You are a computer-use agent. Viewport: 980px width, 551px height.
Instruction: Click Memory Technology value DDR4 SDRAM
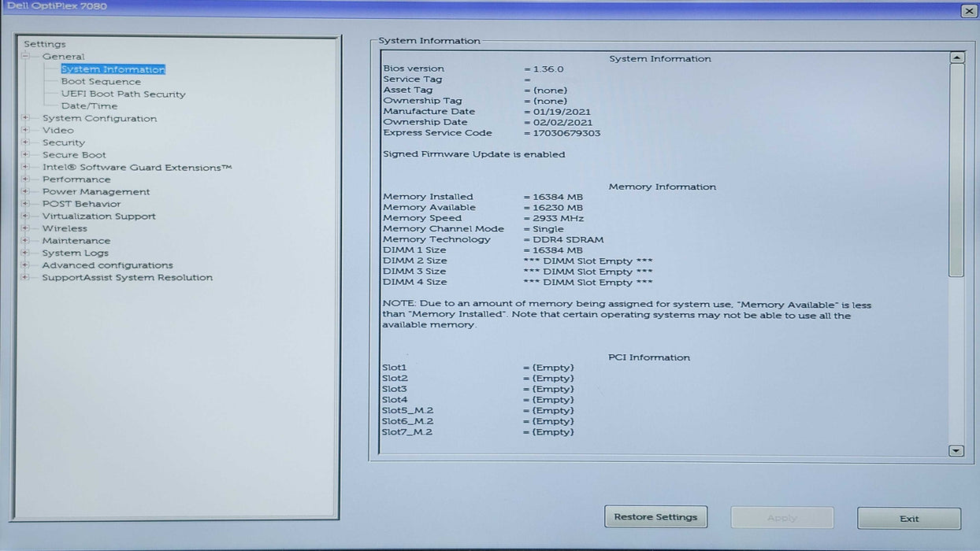pyautogui.click(x=567, y=240)
